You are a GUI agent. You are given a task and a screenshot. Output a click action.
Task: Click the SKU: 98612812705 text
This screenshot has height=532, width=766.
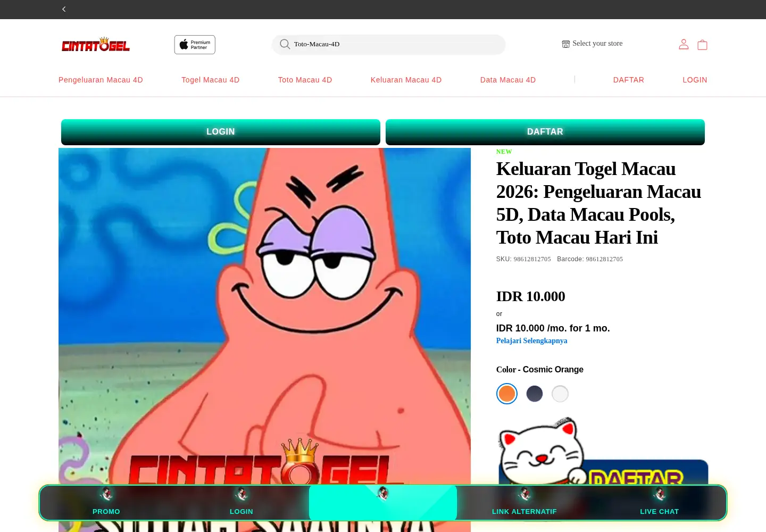pyautogui.click(x=523, y=259)
